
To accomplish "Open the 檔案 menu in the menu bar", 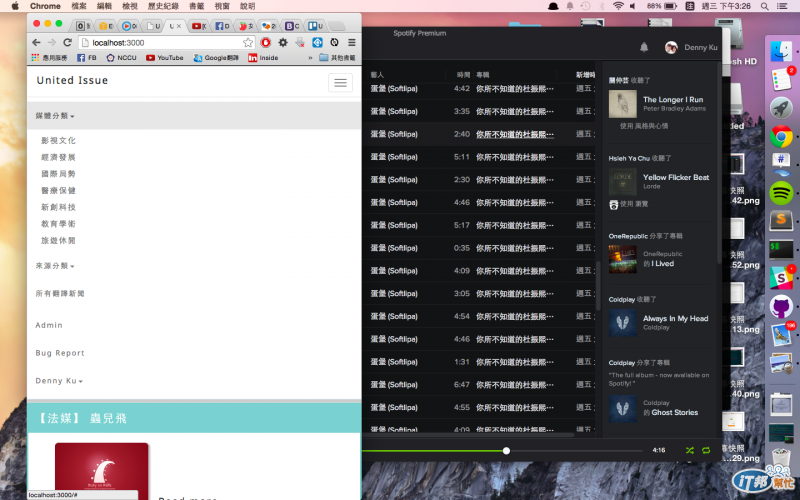I will (x=79, y=6).
